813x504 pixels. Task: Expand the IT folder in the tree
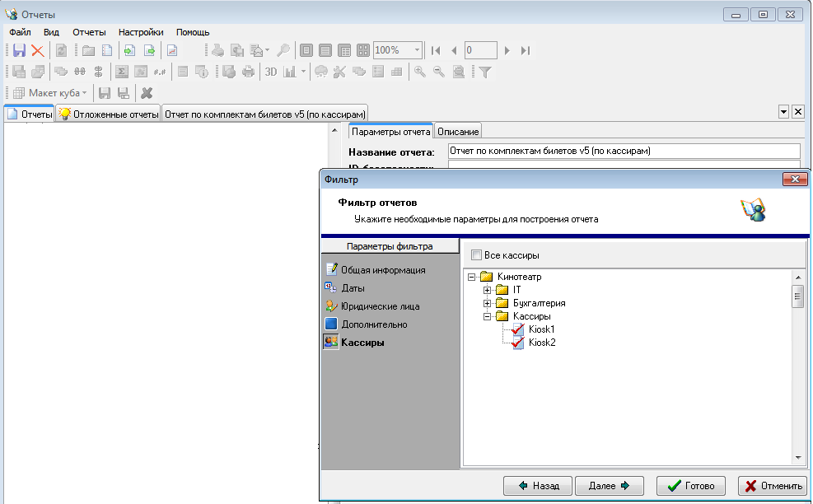(x=486, y=289)
